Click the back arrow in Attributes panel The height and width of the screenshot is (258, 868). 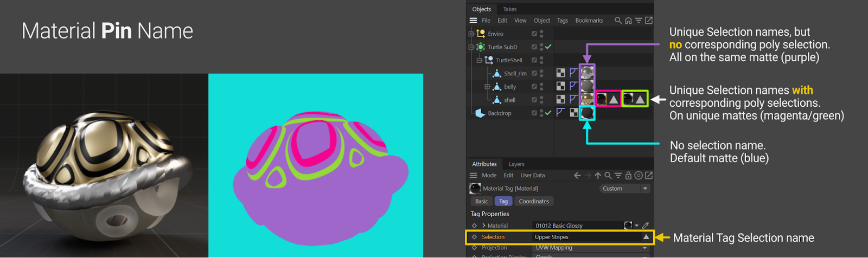tap(577, 176)
